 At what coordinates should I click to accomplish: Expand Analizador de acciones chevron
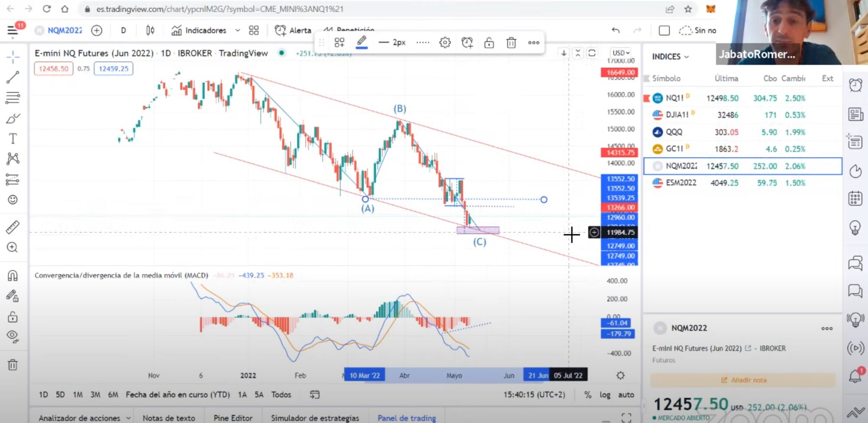[128, 418]
